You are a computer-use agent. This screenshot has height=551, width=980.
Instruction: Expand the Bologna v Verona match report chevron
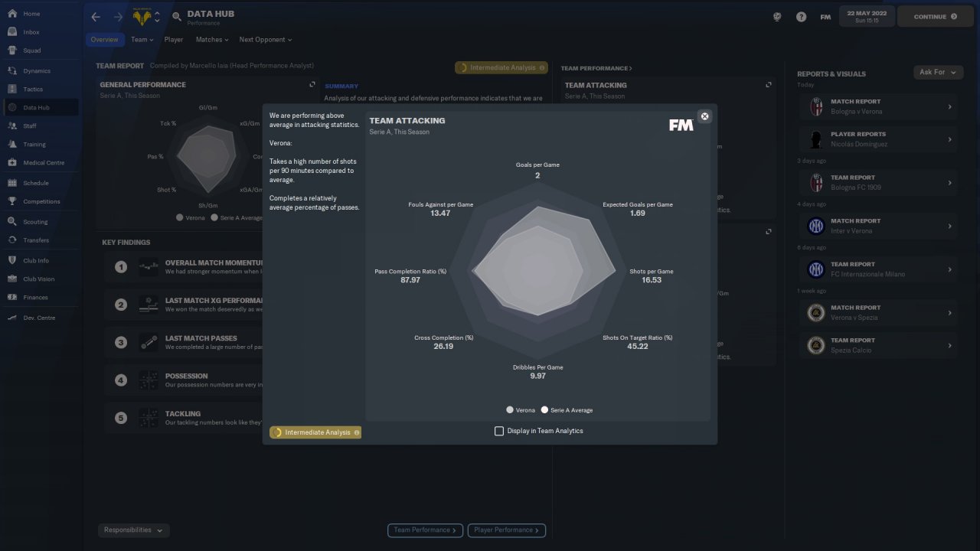[x=949, y=107]
